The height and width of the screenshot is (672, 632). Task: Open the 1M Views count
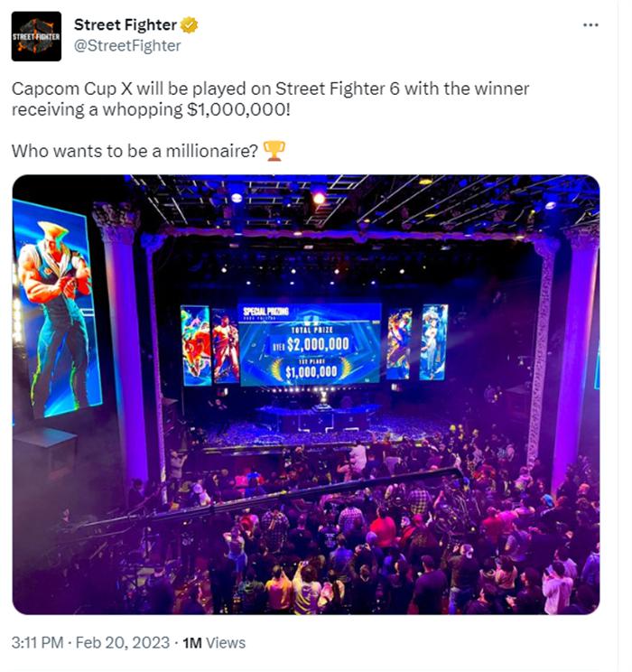coord(214,642)
